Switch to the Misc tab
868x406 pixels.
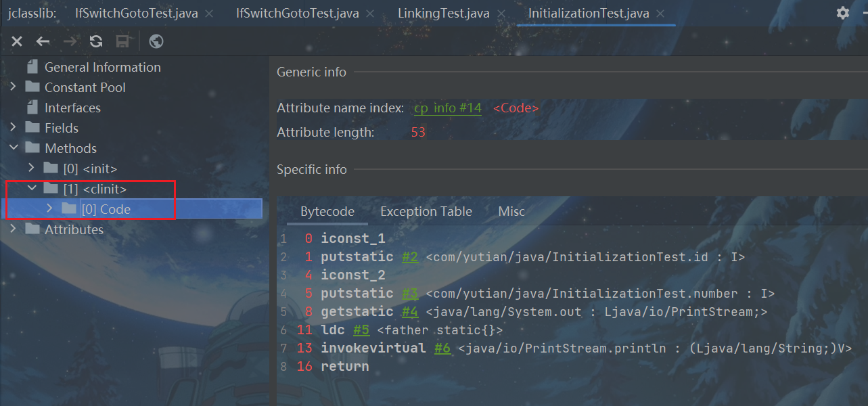pyautogui.click(x=511, y=212)
